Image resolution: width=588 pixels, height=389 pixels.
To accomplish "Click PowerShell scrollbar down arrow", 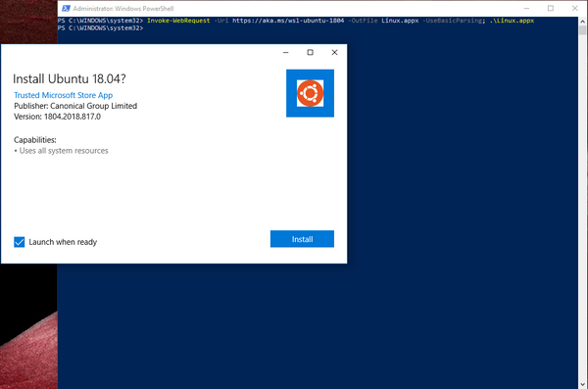I will coord(582,384).
